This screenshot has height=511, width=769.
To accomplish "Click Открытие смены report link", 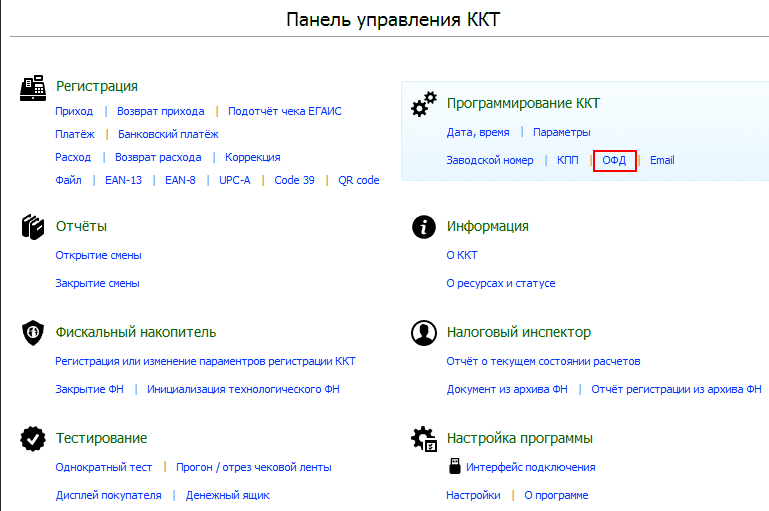I will (x=98, y=256).
